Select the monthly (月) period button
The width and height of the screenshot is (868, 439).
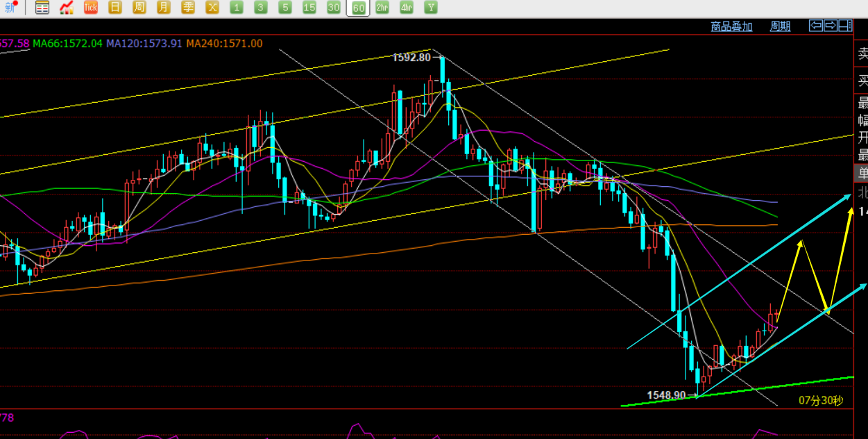coord(164,8)
